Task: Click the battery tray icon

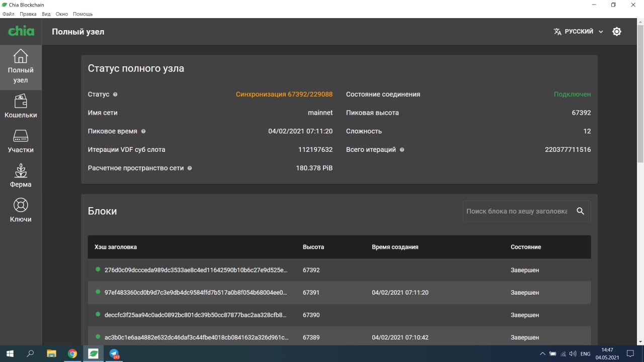Action: pyautogui.click(x=553, y=354)
